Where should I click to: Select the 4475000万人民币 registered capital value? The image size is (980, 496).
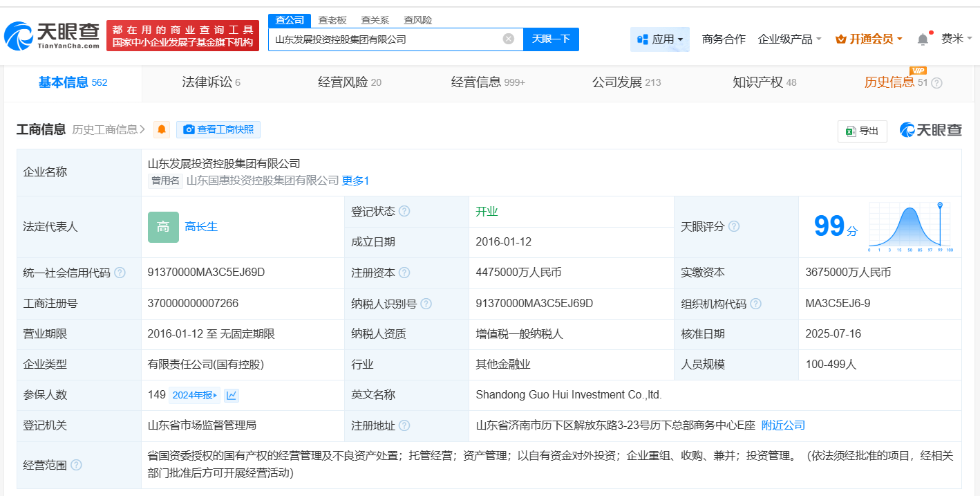pyautogui.click(x=518, y=273)
